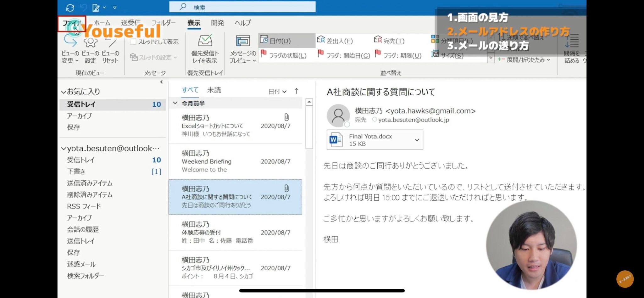Open the Excelショートカットについて email
This screenshot has height=298, width=644.
pos(235,126)
